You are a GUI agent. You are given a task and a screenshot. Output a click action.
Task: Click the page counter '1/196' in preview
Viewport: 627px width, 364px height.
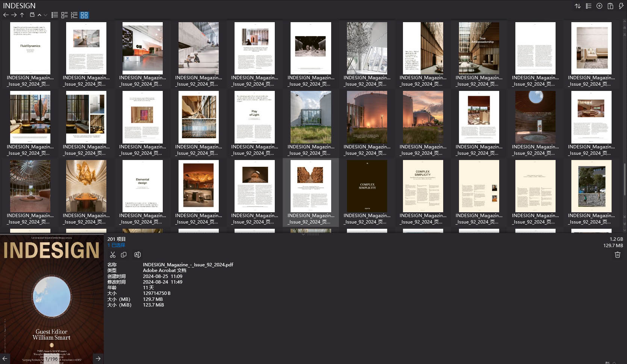tap(52, 359)
